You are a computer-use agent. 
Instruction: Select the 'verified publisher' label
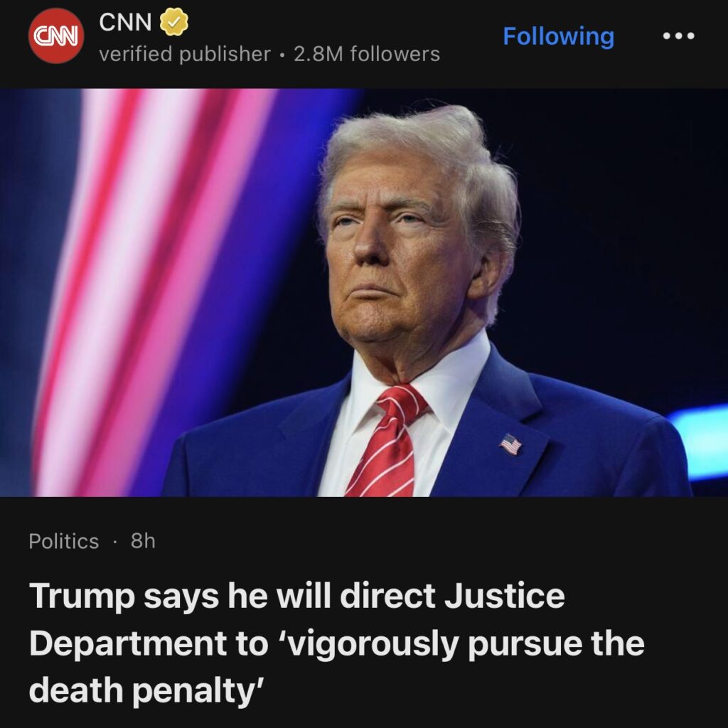click(x=185, y=54)
